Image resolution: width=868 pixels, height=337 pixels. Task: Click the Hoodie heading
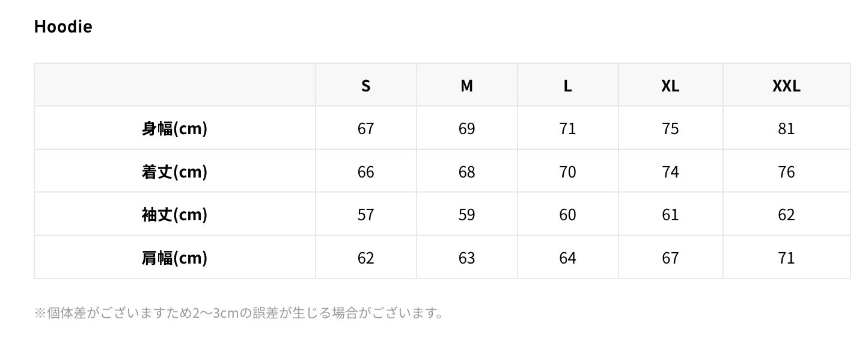point(63,26)
